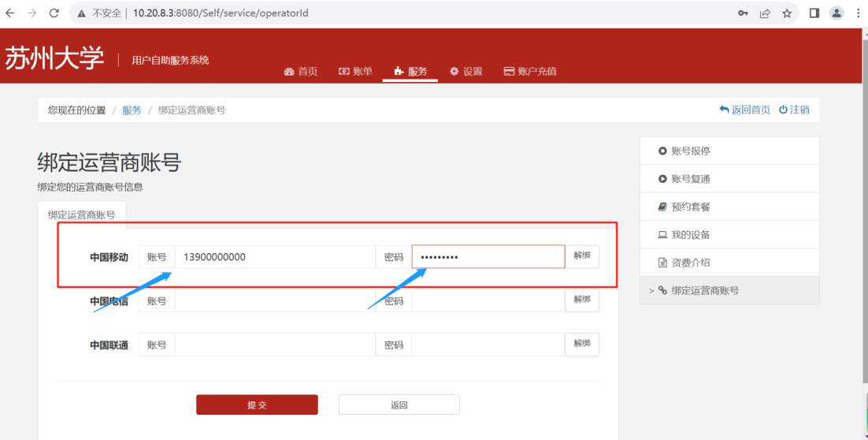This screenshot has width=868, height=440.
Task: Open 我的设备 in the sidebar
Action: [x=690, y=235]
